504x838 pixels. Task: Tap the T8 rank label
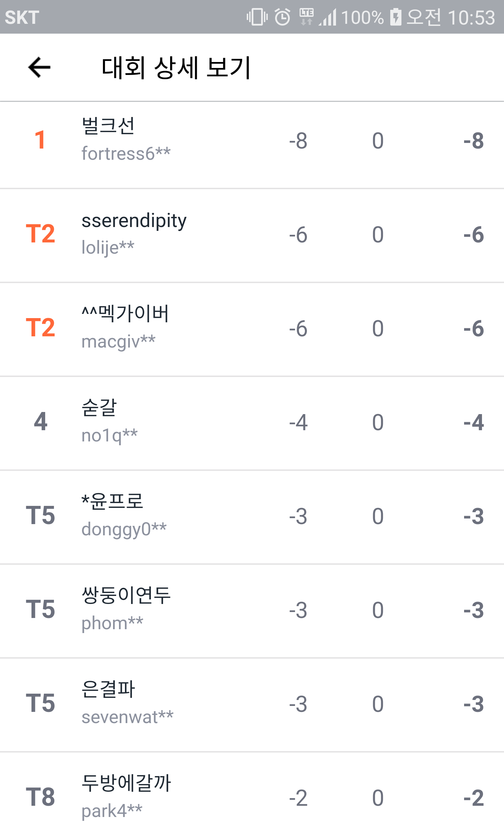click(40, 797)
